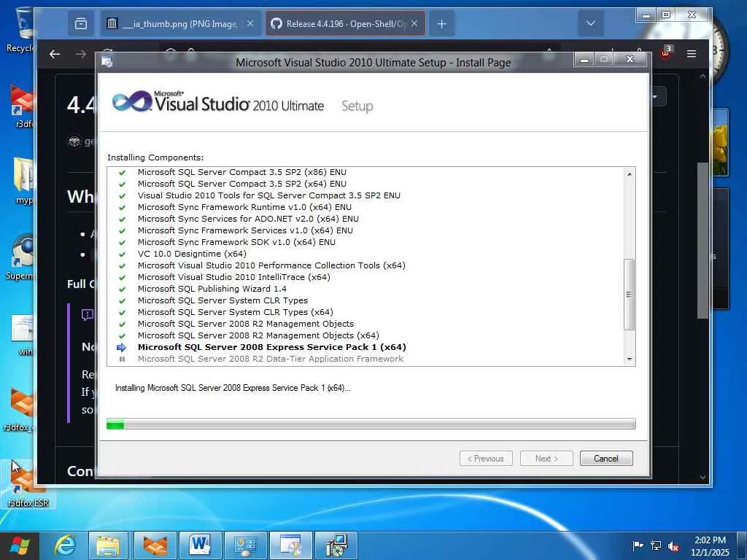Select 'Microsoft Sync Framework Services v1.0 (x64) ENU'
Screen dimensions: 747x560
[x=245, y=230]
